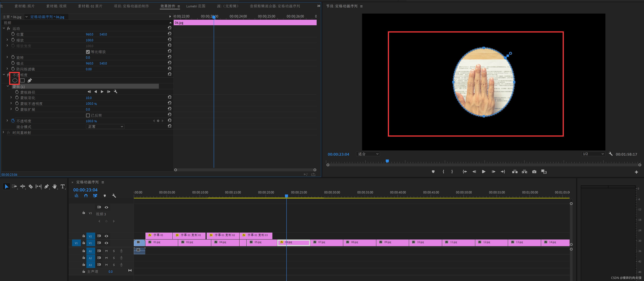Select the Razor tool in timeline tools

(31, 186)
